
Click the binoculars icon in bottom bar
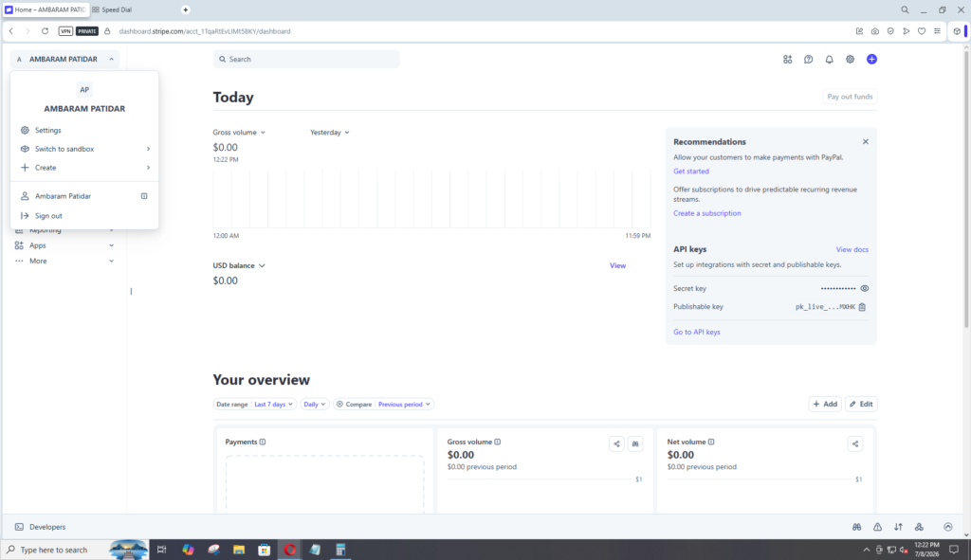tap(856, 527)
